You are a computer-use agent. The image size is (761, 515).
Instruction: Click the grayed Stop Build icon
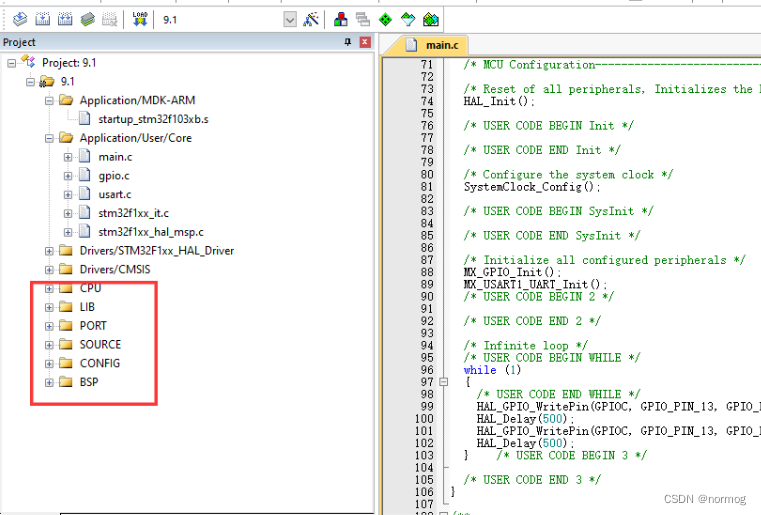[x=110, y=19]
